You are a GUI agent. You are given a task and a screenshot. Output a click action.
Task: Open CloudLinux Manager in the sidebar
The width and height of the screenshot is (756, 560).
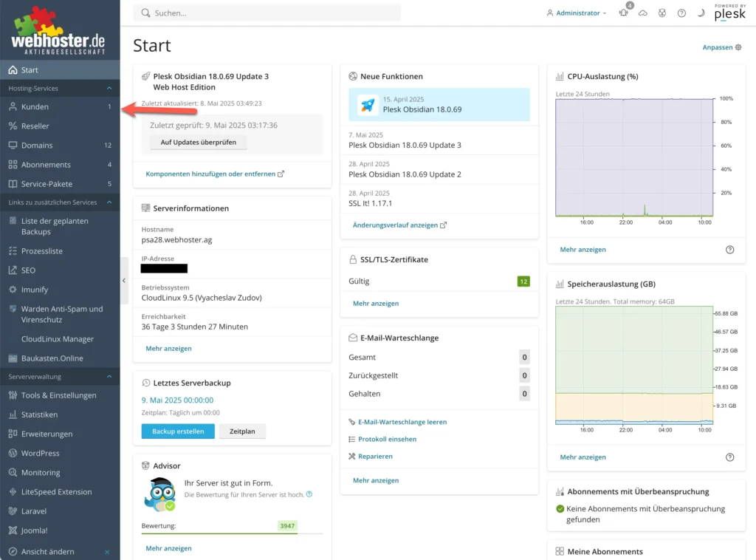pyautogui.click(x=60, y=339)
